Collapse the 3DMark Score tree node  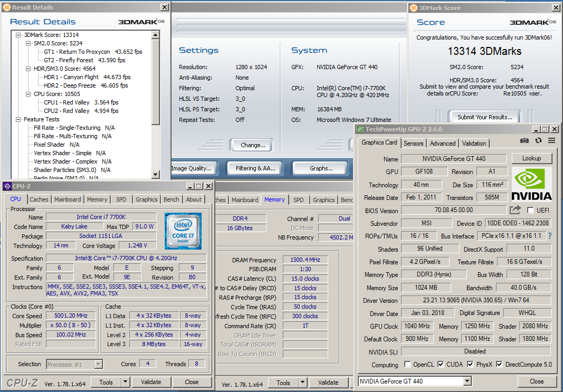18,35
